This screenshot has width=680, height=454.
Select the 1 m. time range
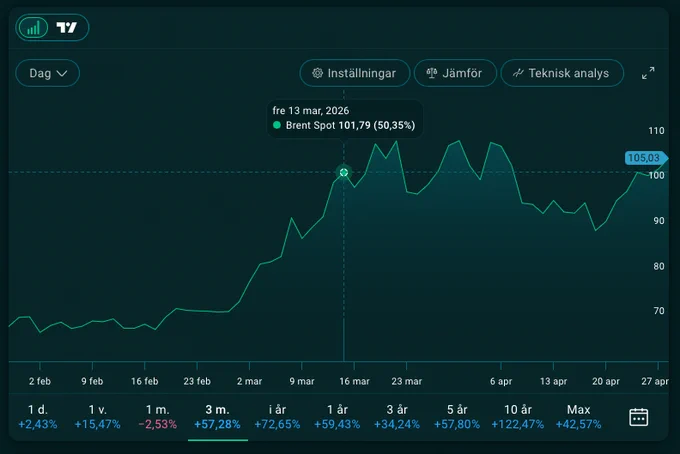pyautogui.click(x=157, y=417)
